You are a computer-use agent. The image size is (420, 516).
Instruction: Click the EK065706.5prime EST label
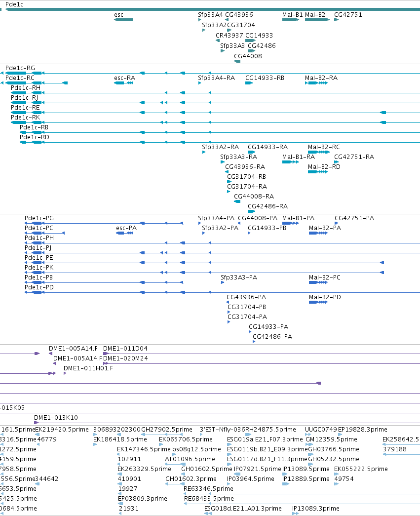(x=186, y=439)
